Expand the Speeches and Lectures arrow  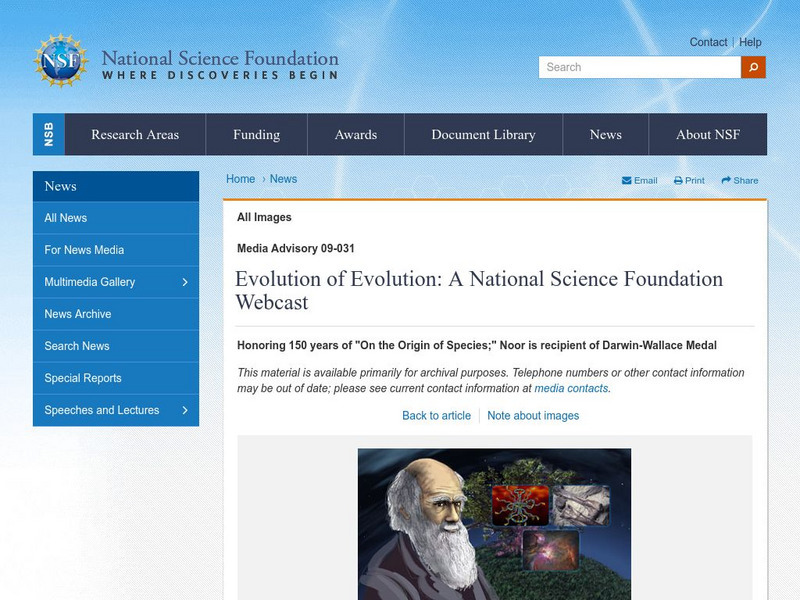coord(185,410)
